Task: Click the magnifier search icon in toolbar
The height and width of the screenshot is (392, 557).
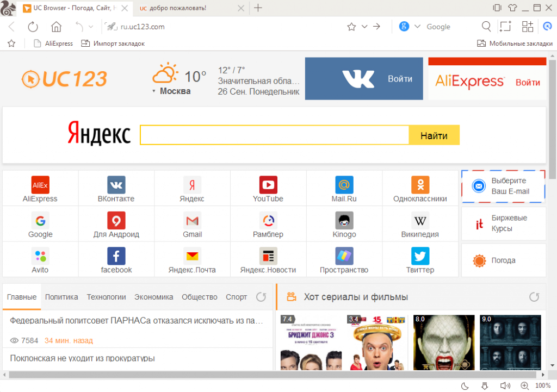Action: pos(486,27)
